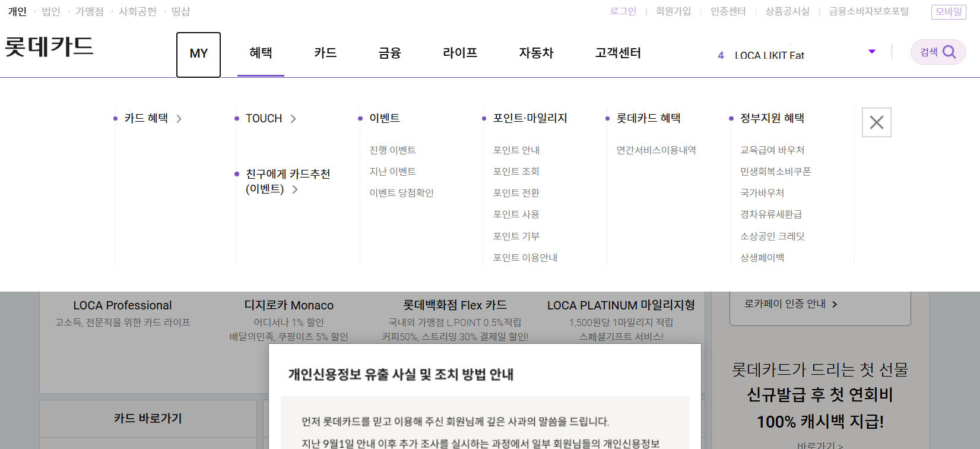
Task: Click the 이벤트 heading
Action: (x=385, y=119)
